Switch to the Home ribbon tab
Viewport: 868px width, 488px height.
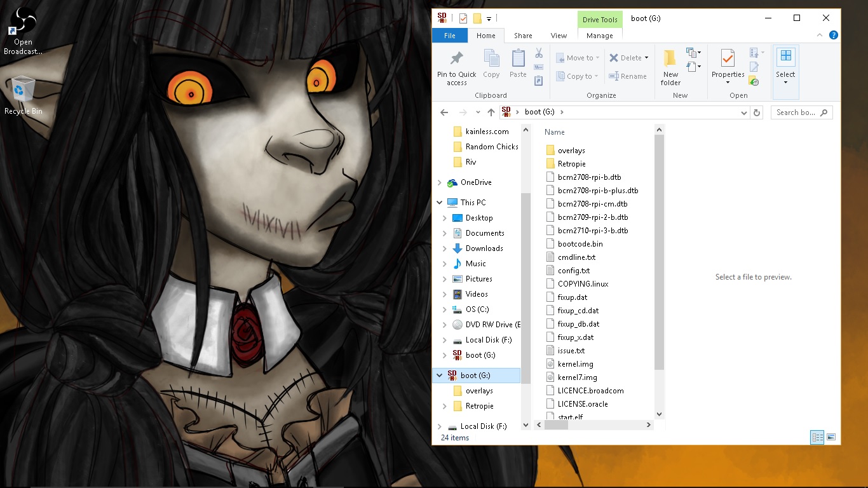click(x=486, y=36)
